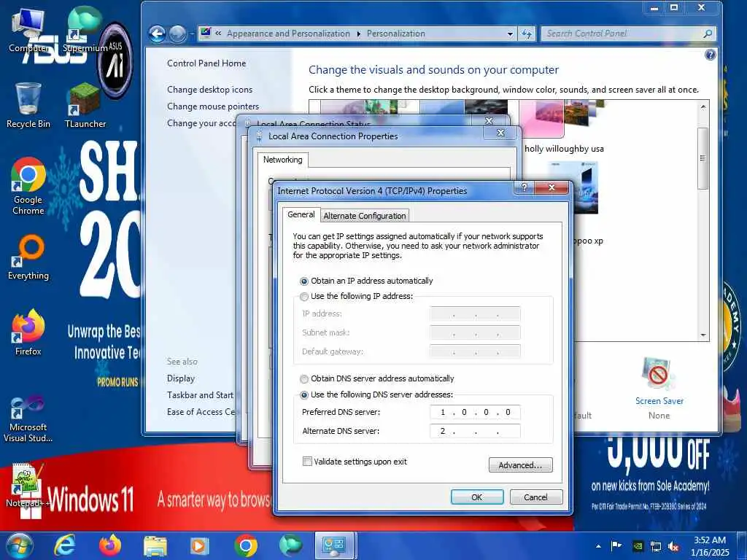Select Obtain an IP address automatically
Screen dimensions: 747x560
click(304, 281)
